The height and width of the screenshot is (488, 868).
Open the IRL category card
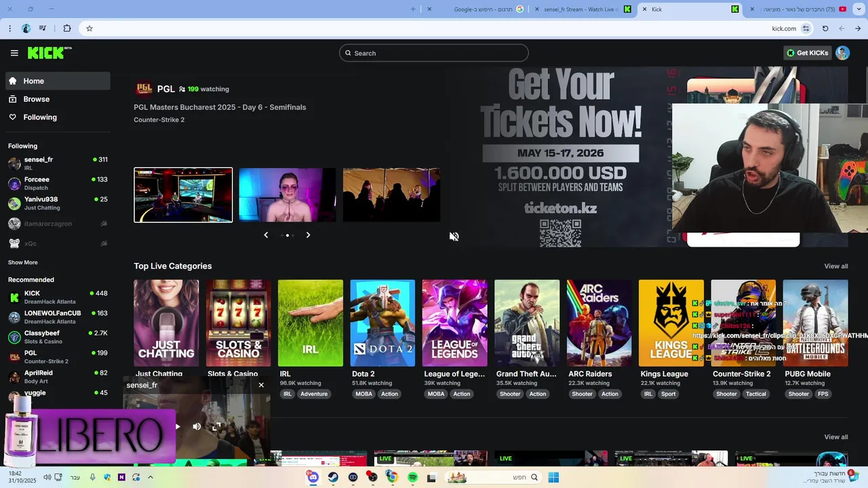pos(311,323)
